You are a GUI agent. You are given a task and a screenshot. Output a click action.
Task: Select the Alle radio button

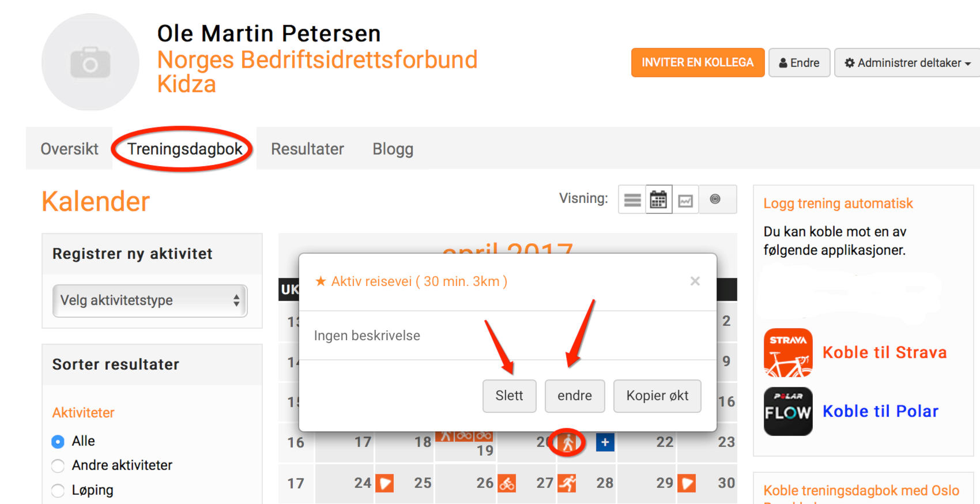[x=58, y=442]
